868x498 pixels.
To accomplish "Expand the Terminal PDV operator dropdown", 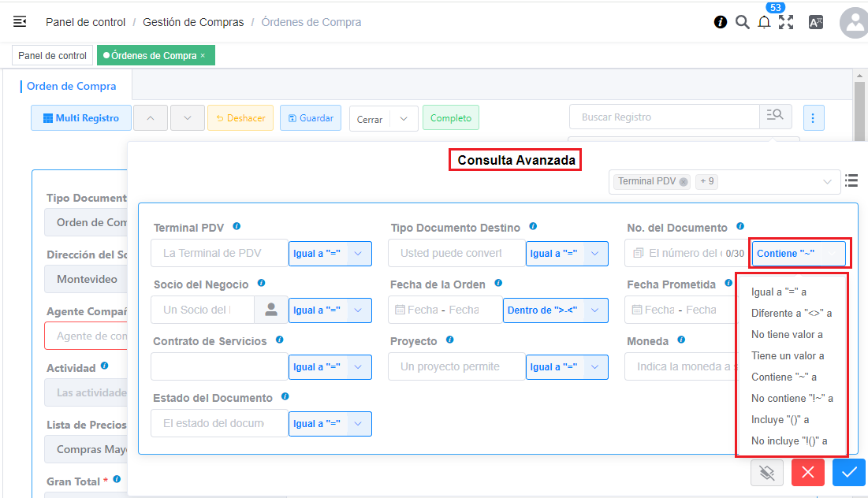I will 358,254.
